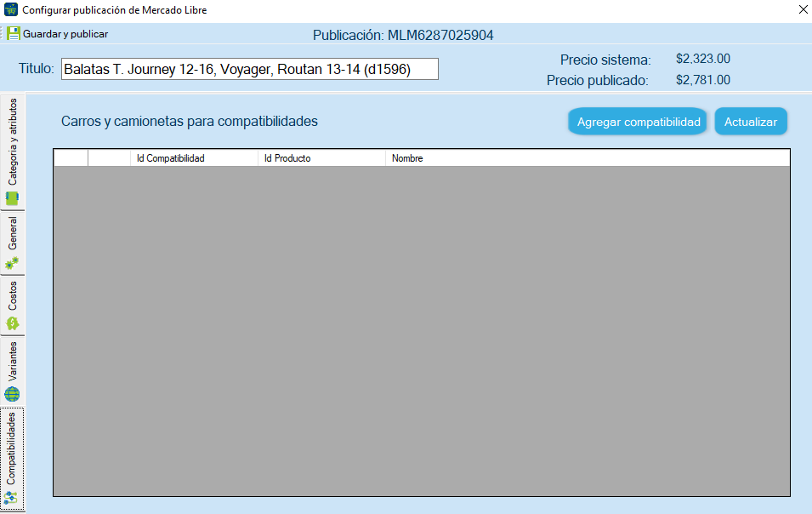This screenshot has width=812, height=514.
Task: Open the Costos tab
Action: tap(12, 306)
